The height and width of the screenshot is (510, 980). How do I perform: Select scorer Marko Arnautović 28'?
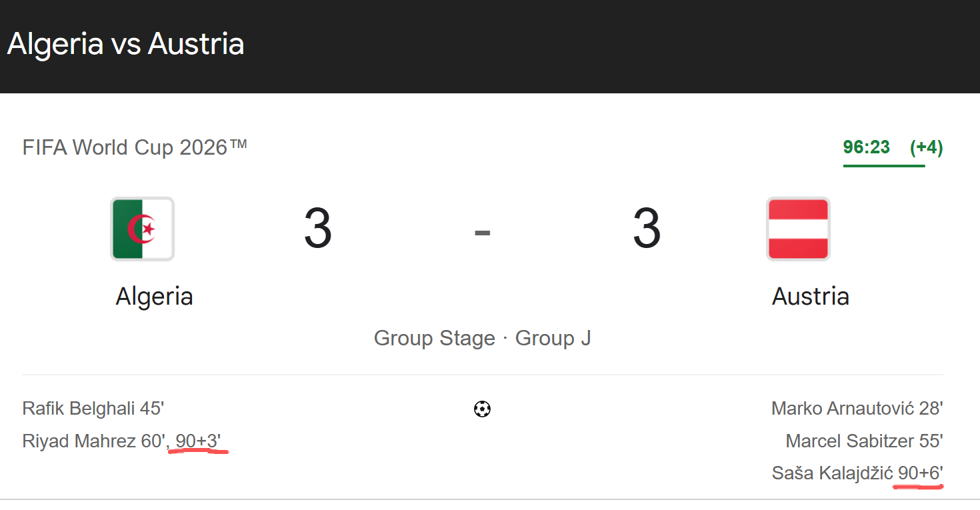[857, 408]
